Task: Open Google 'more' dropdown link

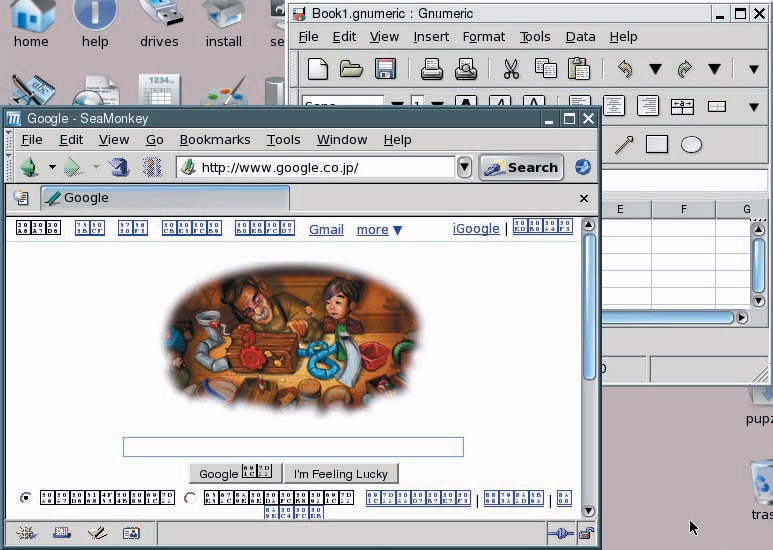Action: click(x=380, y=230)
